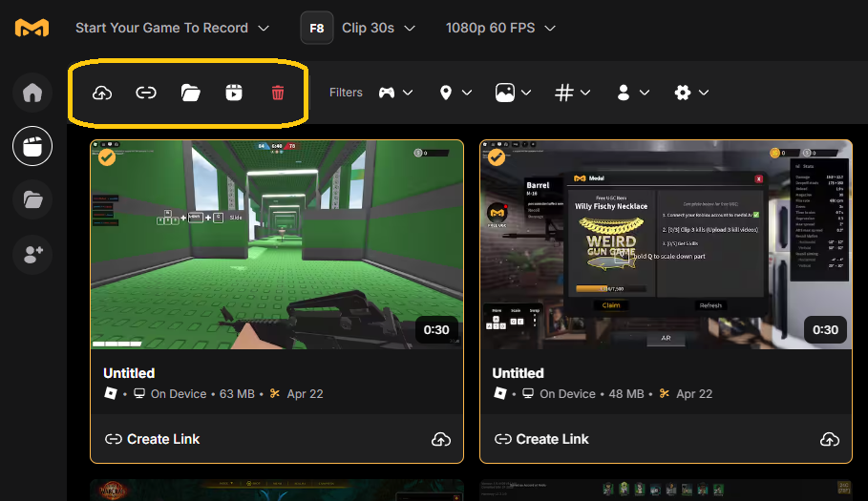868x501 pixels.
Task: Upload the 63 MB clip via cloud icon
Action: 440,439
